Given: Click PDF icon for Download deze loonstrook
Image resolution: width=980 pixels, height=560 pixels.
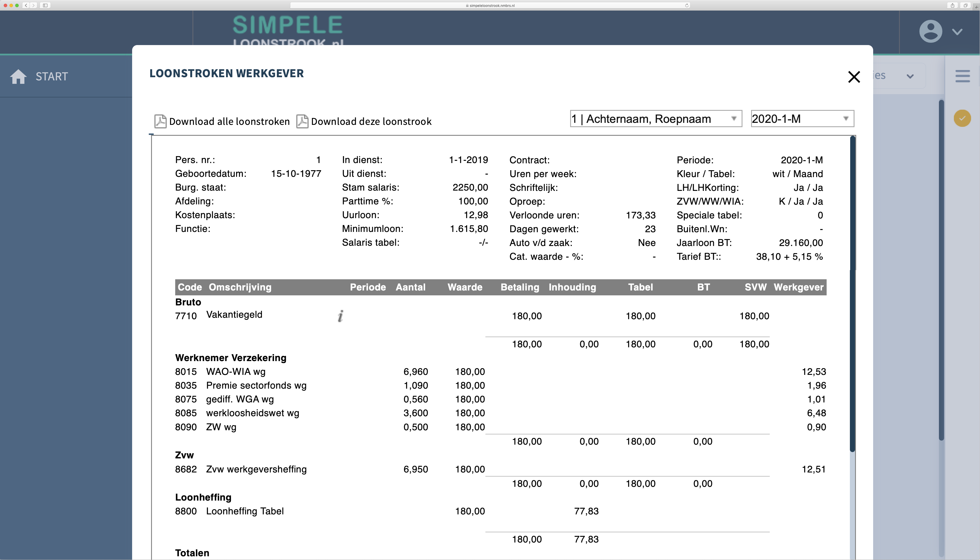Looking at the screenshot, I should (x=302, y=121).
